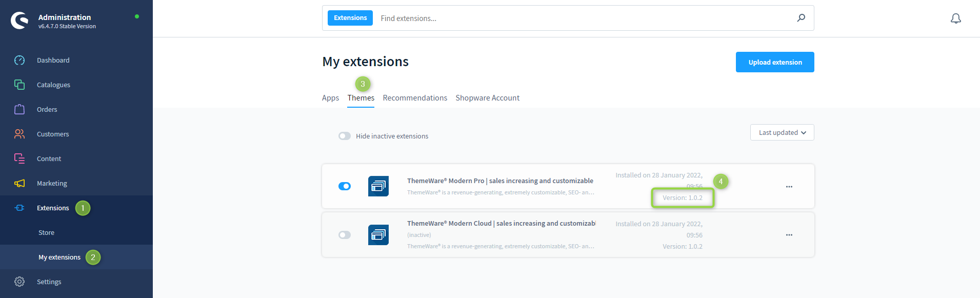Select Content label in sidebar
The height and width of the screenshot is (298, 980).
(49, 159)
